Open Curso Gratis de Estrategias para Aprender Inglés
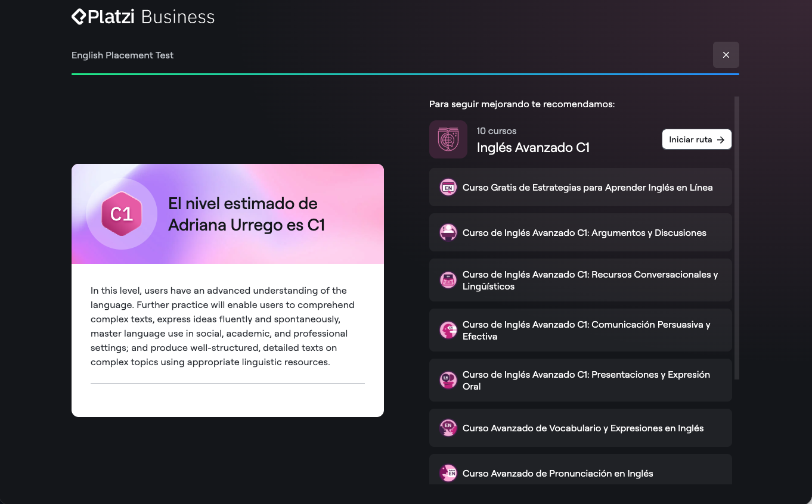The image size is (812, 504). (587, 188)
